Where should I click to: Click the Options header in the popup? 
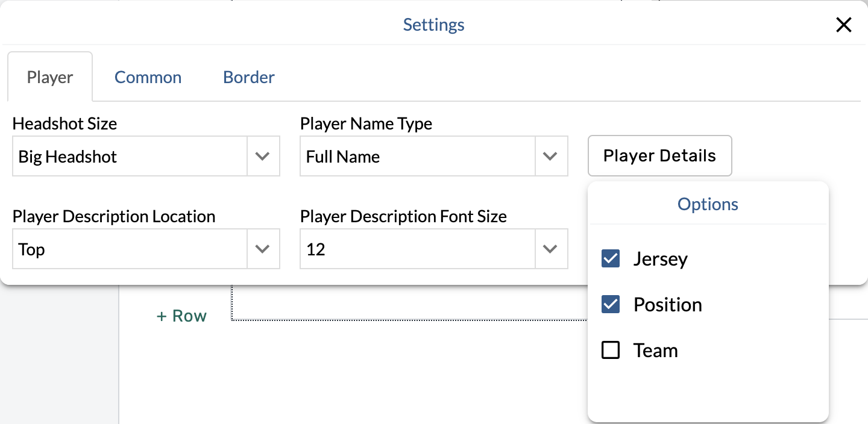tap(708, 204)
